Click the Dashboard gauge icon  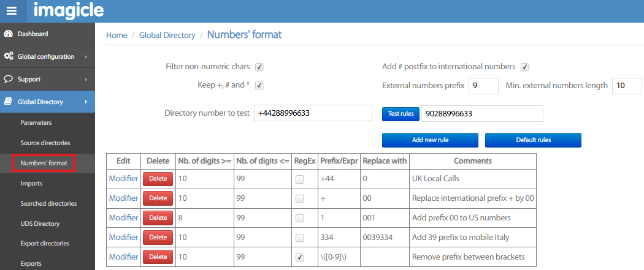coord(9,34)
